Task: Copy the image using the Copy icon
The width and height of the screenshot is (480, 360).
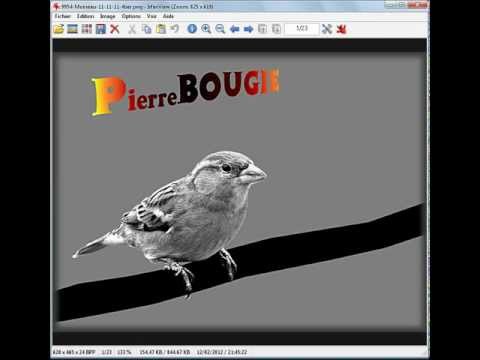Action: (147, 29)
